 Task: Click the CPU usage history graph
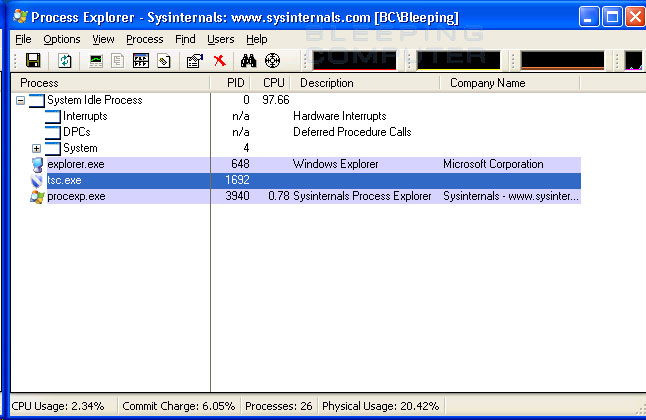pos(354,61)
